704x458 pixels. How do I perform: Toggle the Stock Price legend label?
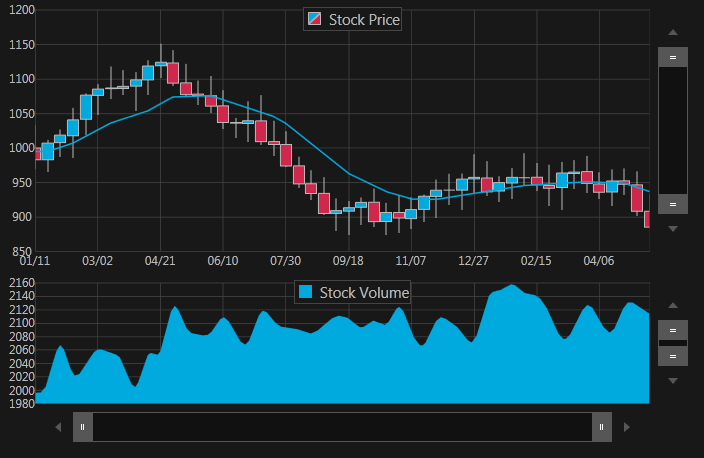tap(363, 19)
